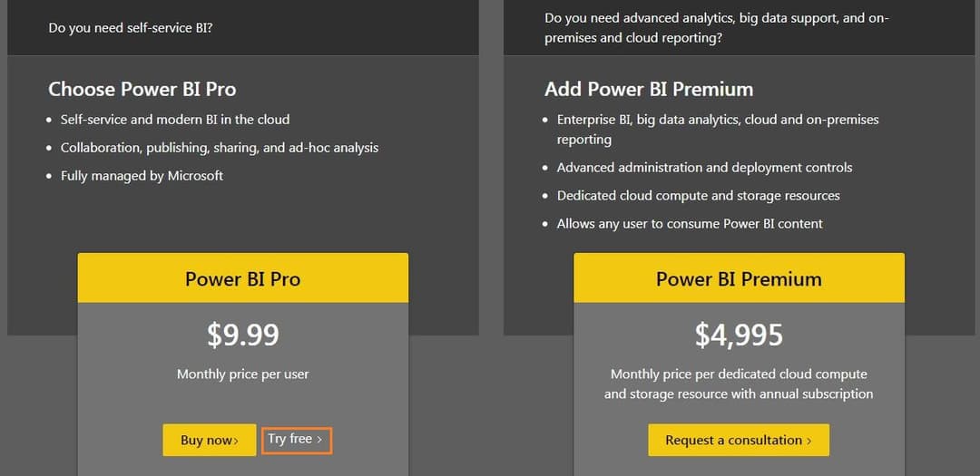Click the Enterprise BI, big data analytics bullet
Viewport: 980px width, 476px height.
coord(717,129)
